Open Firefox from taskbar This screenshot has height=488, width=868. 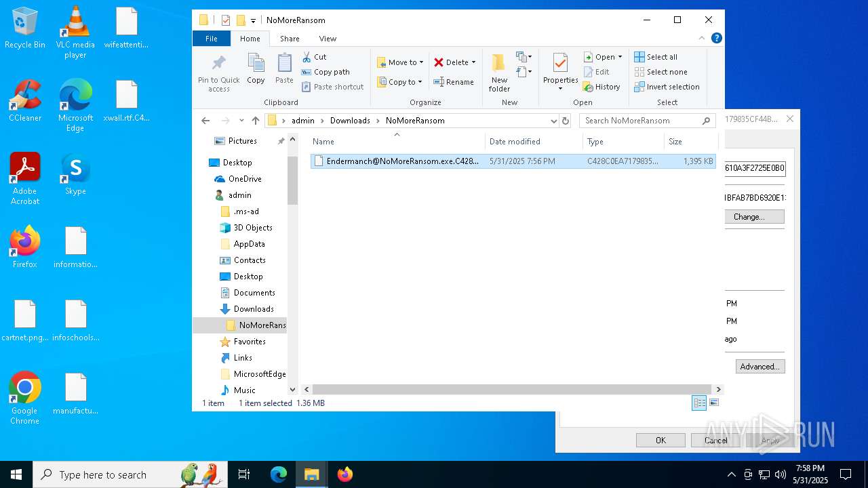[x=344, y=474]
